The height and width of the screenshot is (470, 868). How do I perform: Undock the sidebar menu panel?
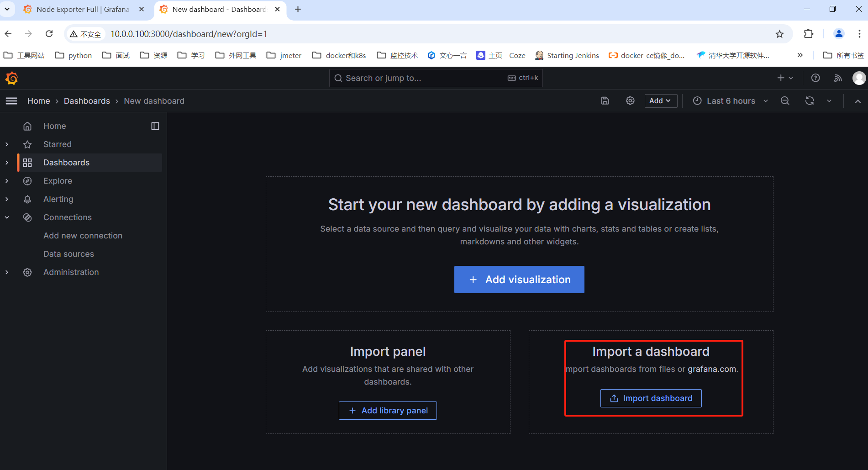(x=155, y=126)
